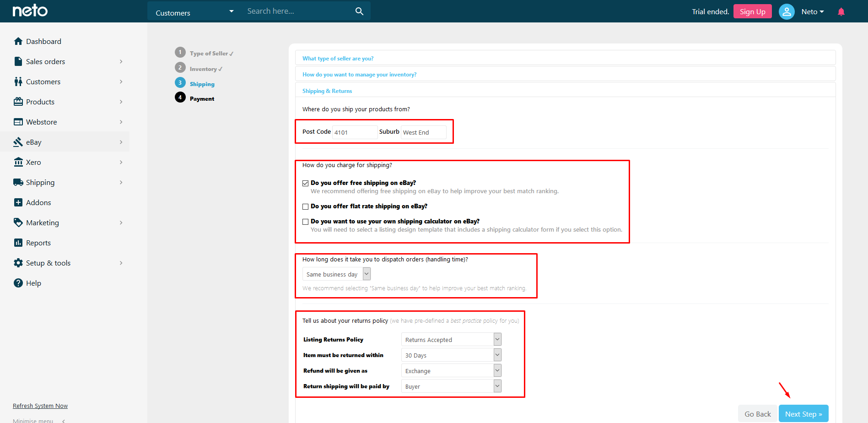This screenshot has height=423, width=868.
Task: Click the Suburb input field
Action: coord(423,132)
